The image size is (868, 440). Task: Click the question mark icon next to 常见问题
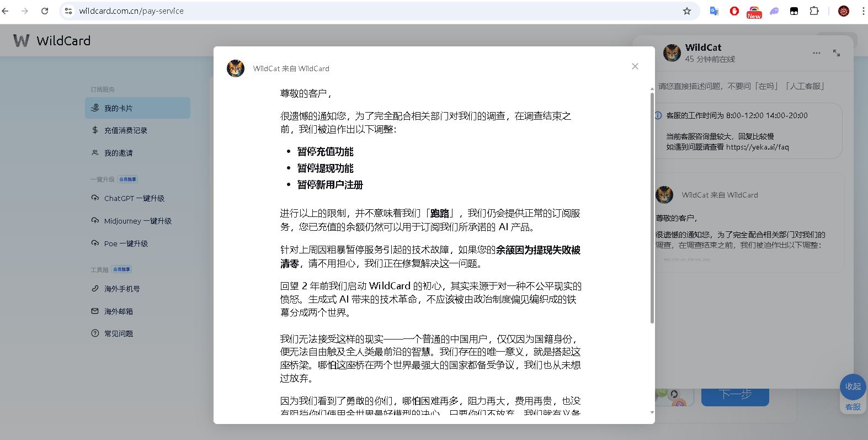pos(95,333)
